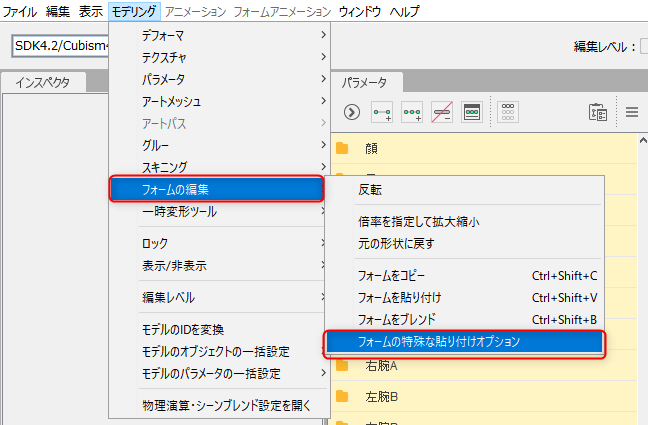The height and width of the screenshot is (425, 648).
Task: Click the circular right-arrow icon in Parameter panel
Action: [x=352, y=112]
